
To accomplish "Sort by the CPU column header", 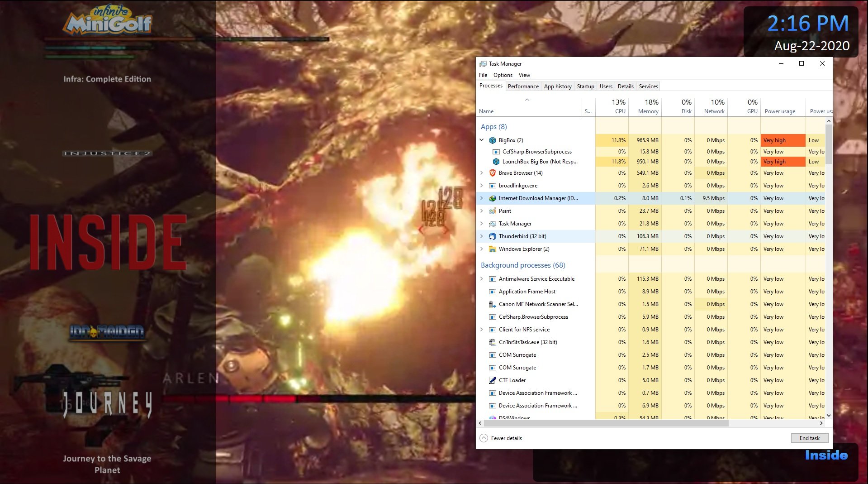I will coord(612,107).
